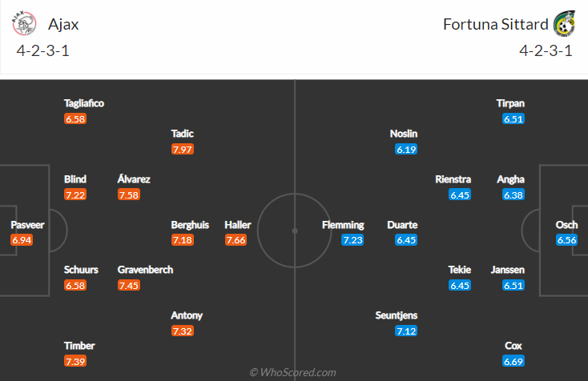Select Fortuna goalkeeper Osch
The width and height of the screenshot is (588, 381).
point(566,225)
